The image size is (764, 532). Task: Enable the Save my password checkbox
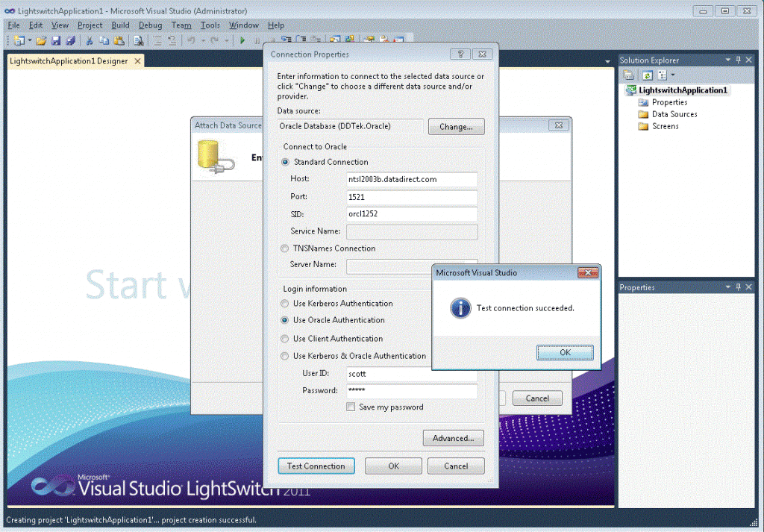click(351, 407)
